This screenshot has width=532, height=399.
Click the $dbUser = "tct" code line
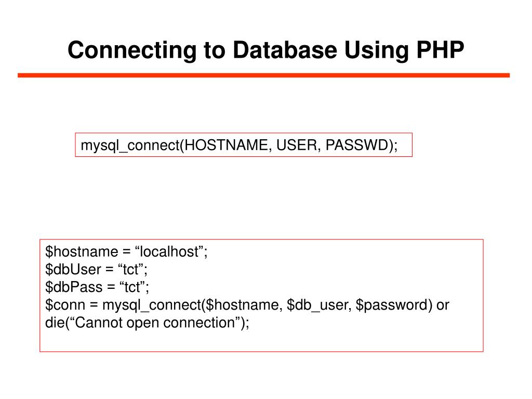(x=97, y=270)
